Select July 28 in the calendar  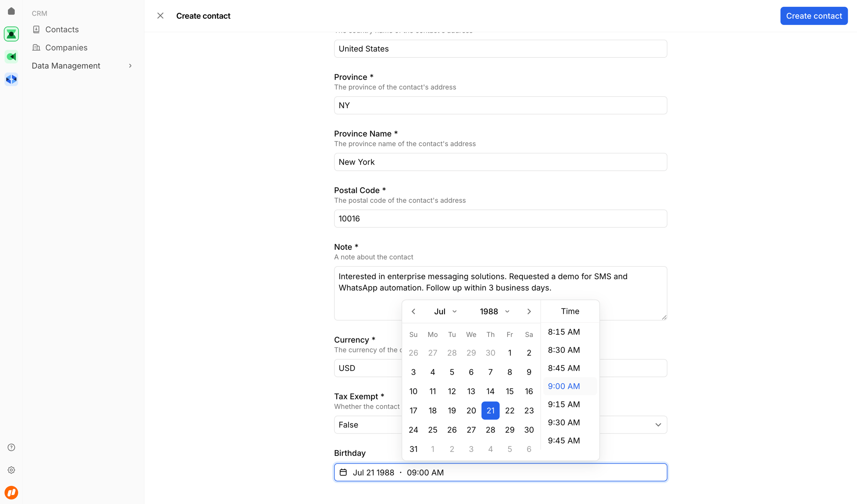pyautogui.click(x=490, y=430)
